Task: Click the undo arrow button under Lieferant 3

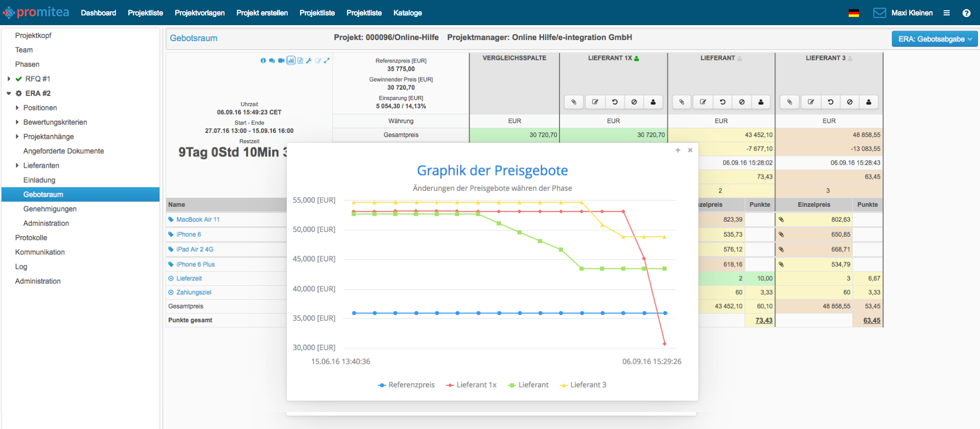Action: point(830,102)
